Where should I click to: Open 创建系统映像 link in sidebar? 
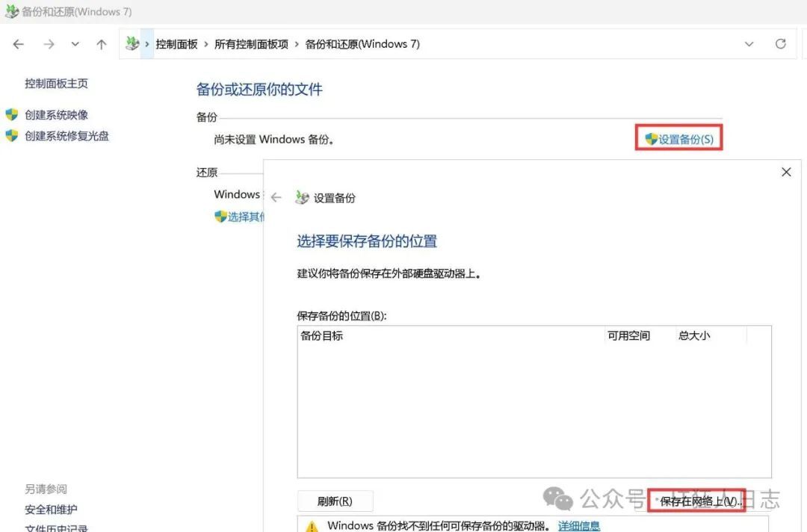click(56, 115)
